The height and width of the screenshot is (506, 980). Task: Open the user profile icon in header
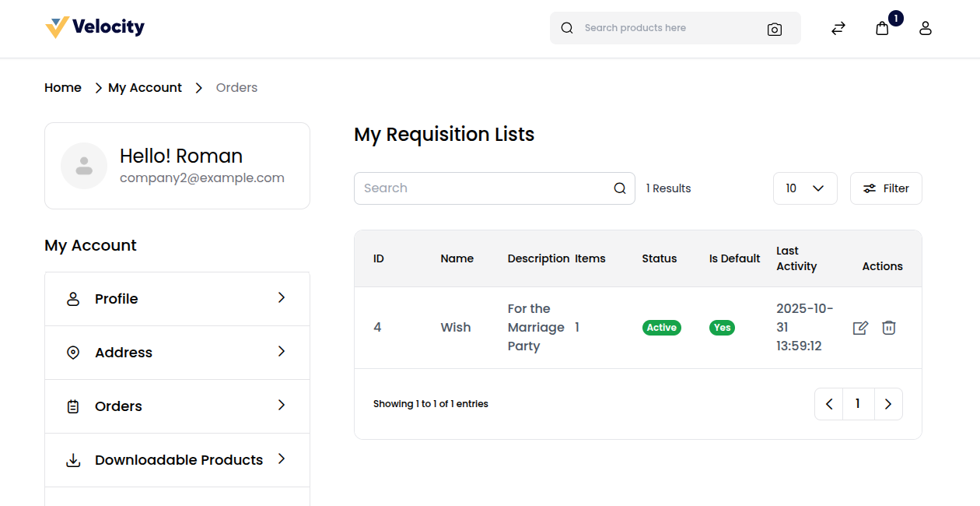[x=925, y=28]
